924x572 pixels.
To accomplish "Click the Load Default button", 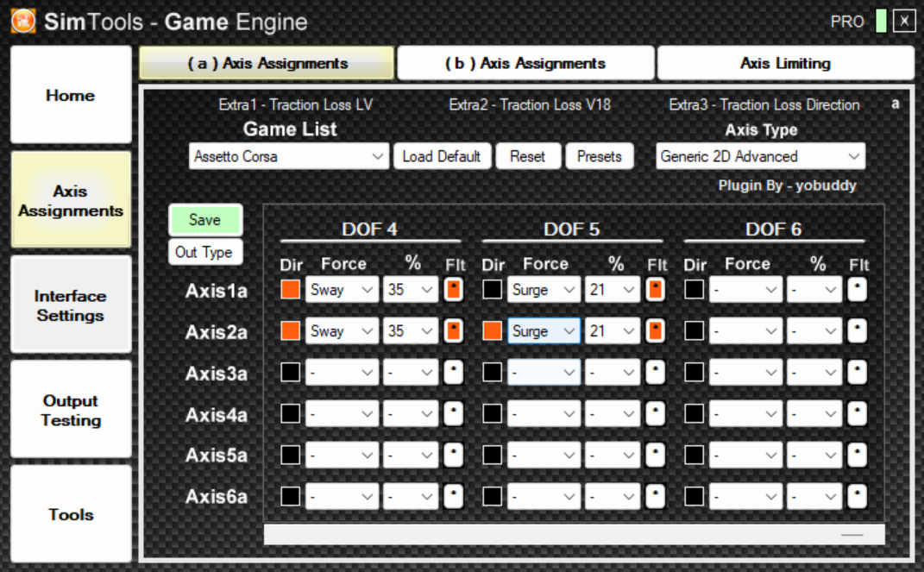I will click(x=442, y=157).
